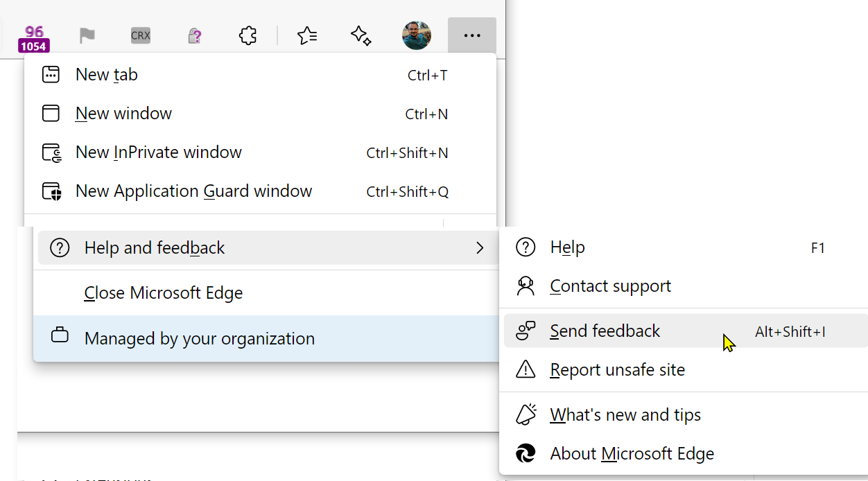Open a New window

pos(123,114)
